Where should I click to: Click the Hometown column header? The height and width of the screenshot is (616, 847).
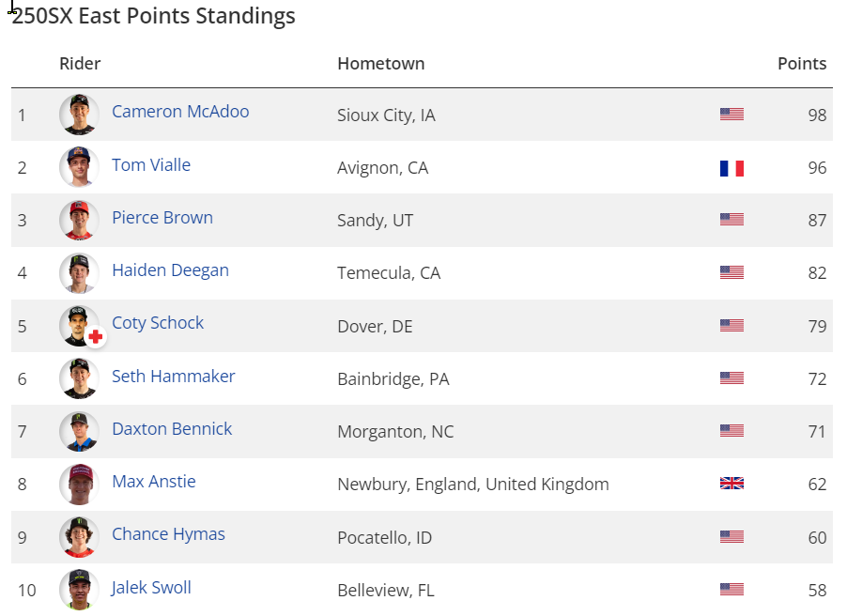380,64
